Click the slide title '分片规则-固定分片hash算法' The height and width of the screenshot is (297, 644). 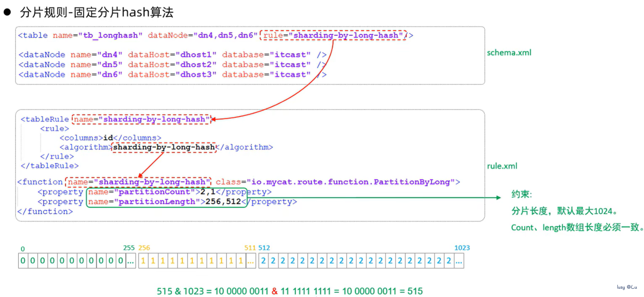(x=97, y=12)
